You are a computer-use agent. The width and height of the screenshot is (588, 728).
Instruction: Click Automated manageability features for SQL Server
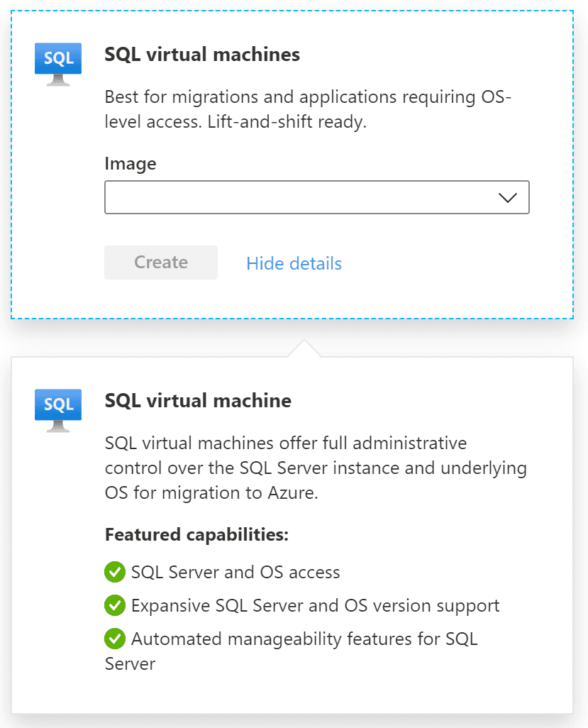point(292,651)
